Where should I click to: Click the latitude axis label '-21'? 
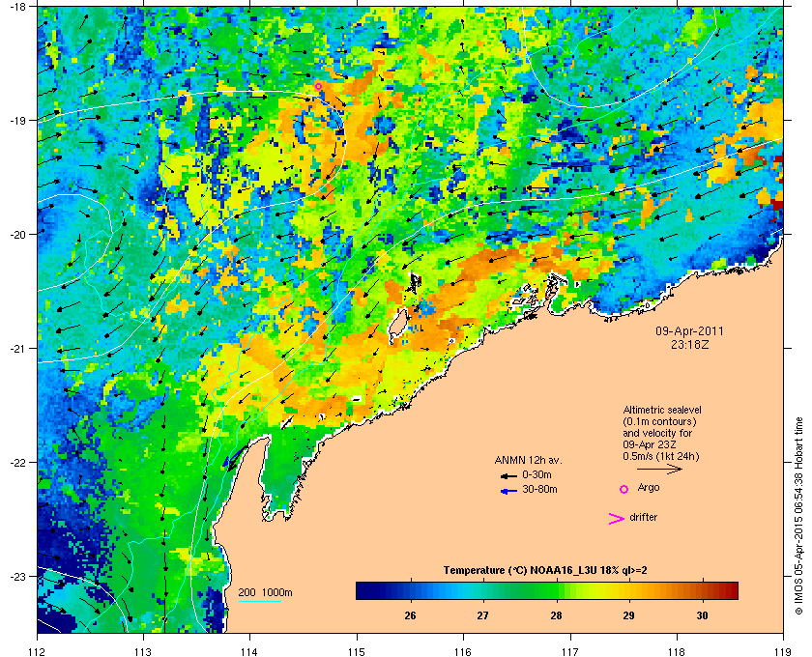[17, 349]
